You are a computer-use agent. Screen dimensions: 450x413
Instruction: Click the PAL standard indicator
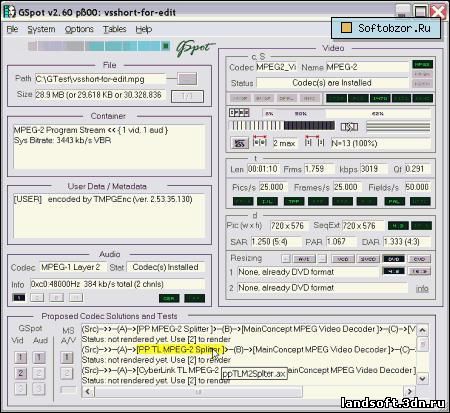394,201
